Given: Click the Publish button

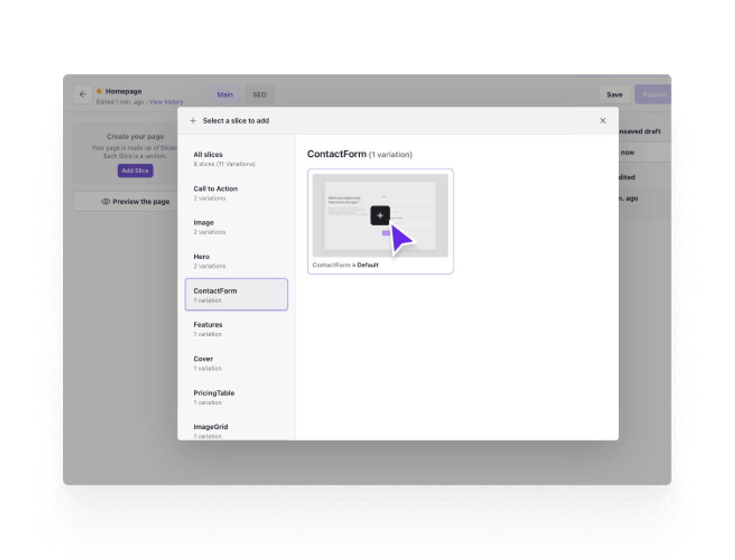Looking at the screenshot, I should (x=654, y=94).
